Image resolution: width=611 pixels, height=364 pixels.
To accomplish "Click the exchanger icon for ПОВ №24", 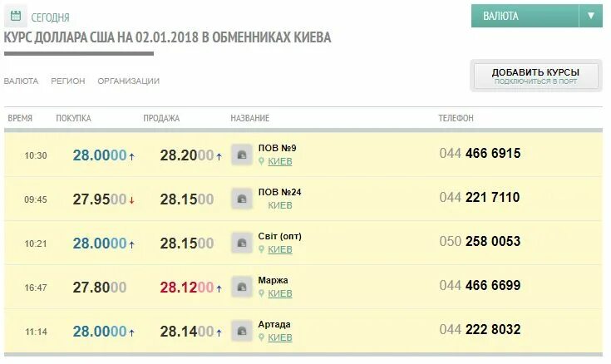I will tap(241, 199).
